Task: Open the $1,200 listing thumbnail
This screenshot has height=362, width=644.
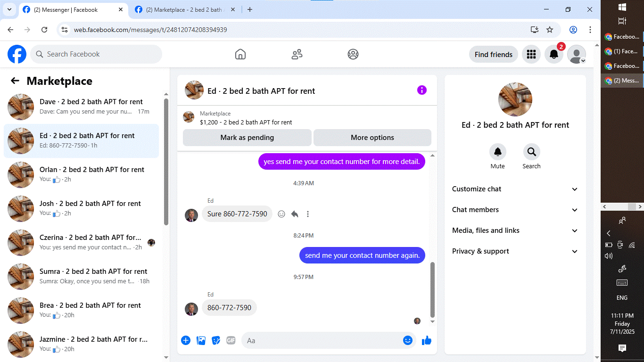Action: (x=189, y=117)
